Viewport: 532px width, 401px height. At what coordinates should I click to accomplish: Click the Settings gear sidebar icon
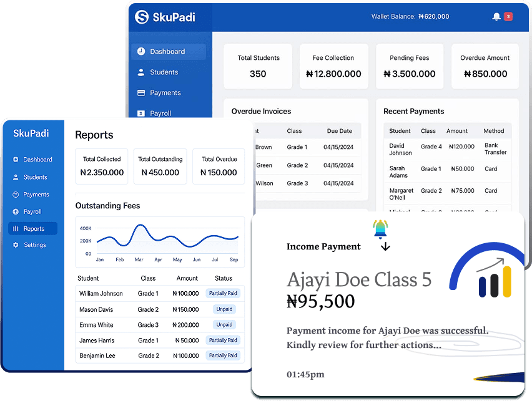click(16, 244)
